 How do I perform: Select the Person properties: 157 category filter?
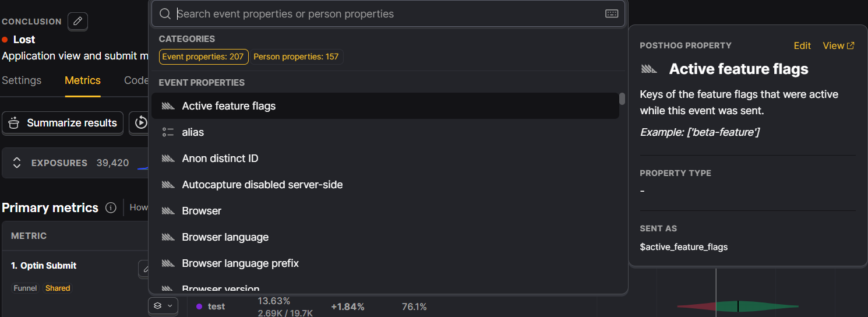pyautogui.click(x=296, y=57)
